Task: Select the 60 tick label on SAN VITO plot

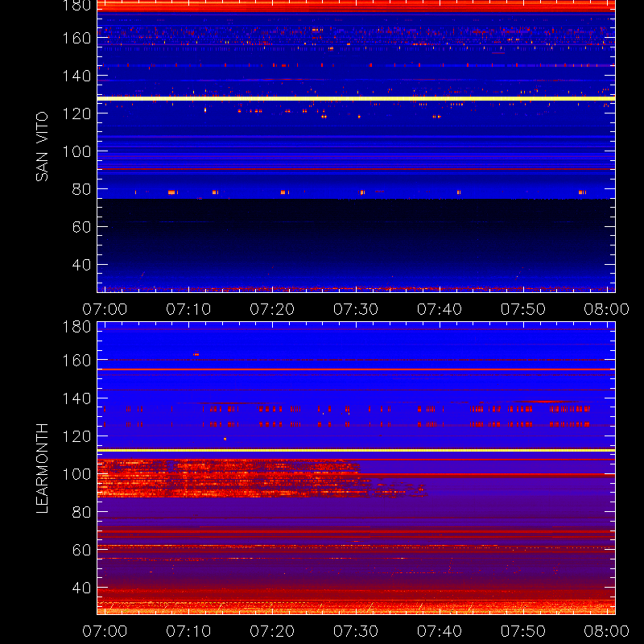Action: [x=81, y=227]
